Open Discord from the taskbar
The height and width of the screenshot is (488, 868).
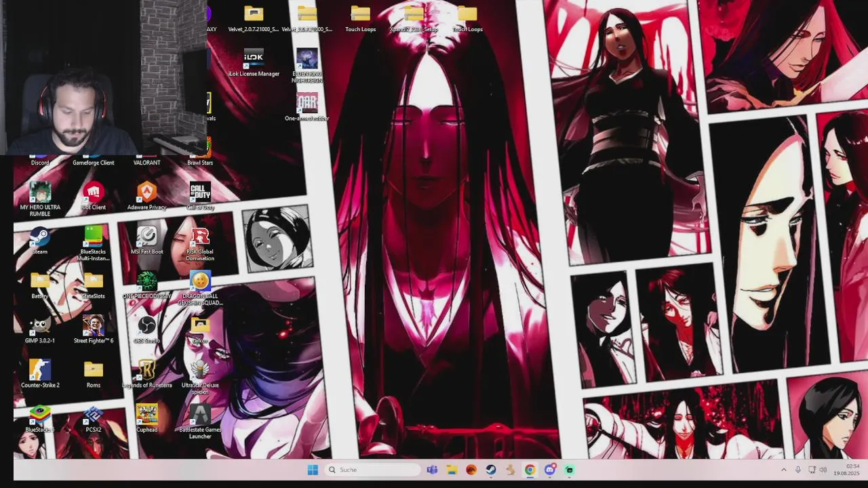[550, 470]
